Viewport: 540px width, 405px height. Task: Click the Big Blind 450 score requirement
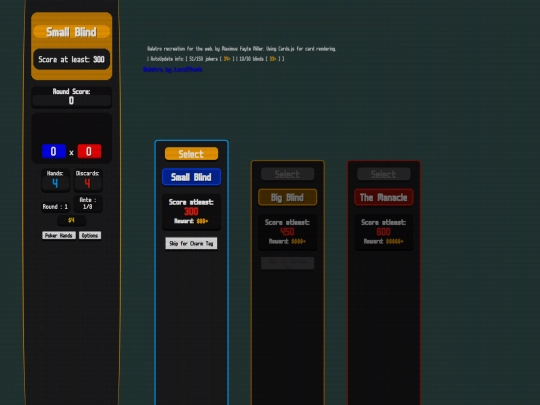tap(287, 232)
